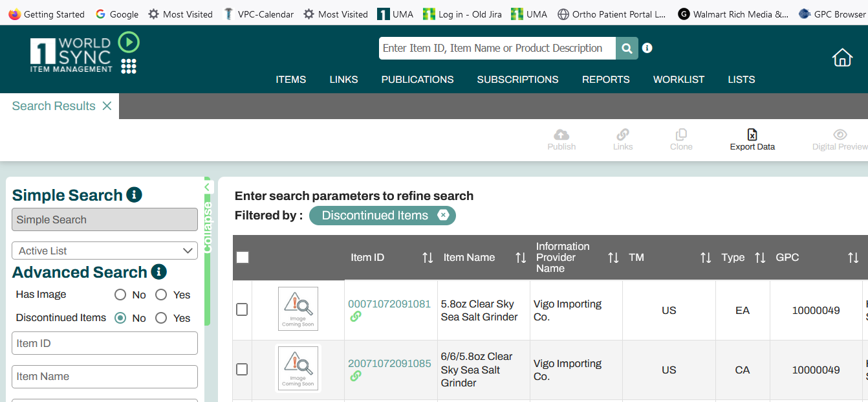Open item link 00071072091081

click(389, 304)
